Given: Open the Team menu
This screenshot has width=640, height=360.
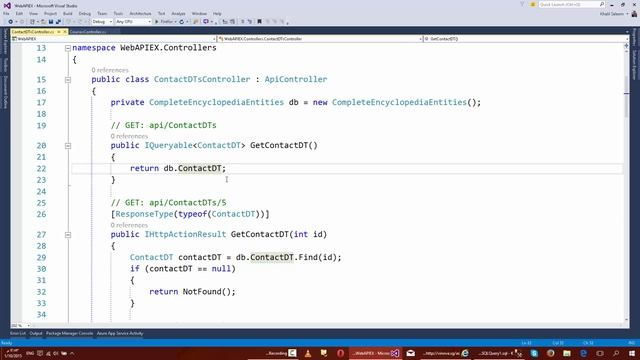Looking at the screenshot, I should point(102,13).
